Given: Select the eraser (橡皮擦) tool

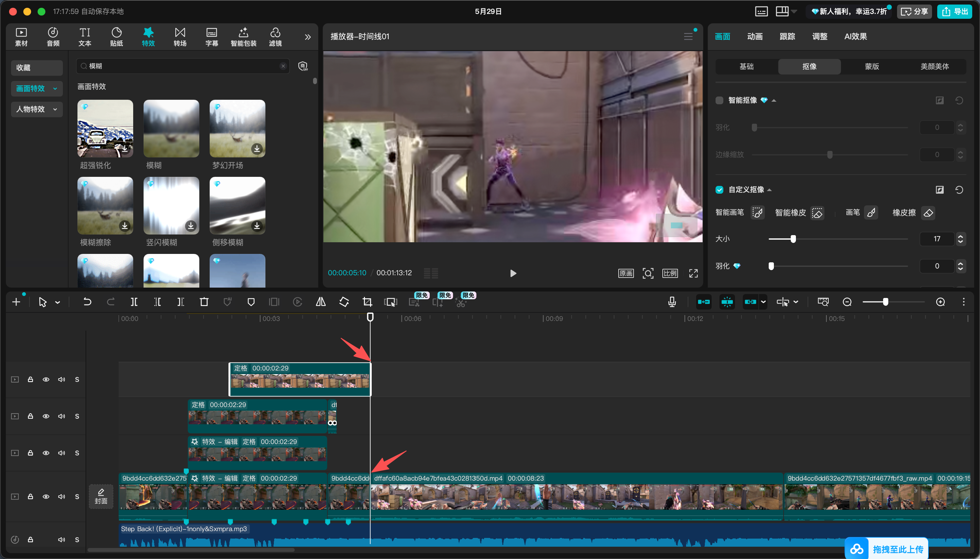Looking at the screenshot, I should click(x=928, y=212).
